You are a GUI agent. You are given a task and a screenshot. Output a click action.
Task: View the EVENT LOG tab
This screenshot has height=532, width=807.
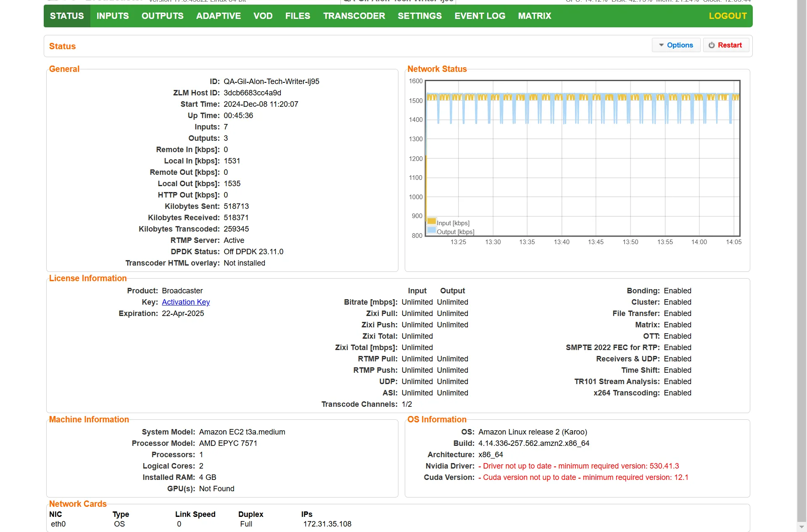pyautogui.click(x=480, y=16)
